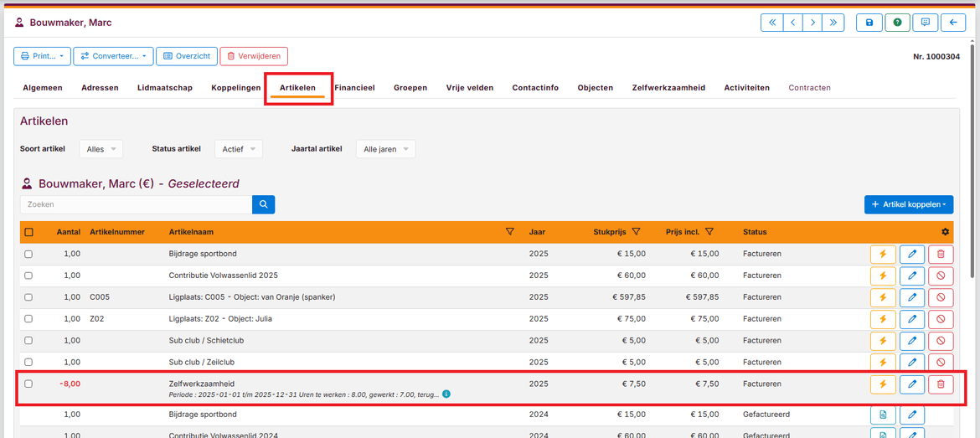Filter the Artikelnaam column
The width and height of the screenshot is (980, 438).
pos(509,232)
